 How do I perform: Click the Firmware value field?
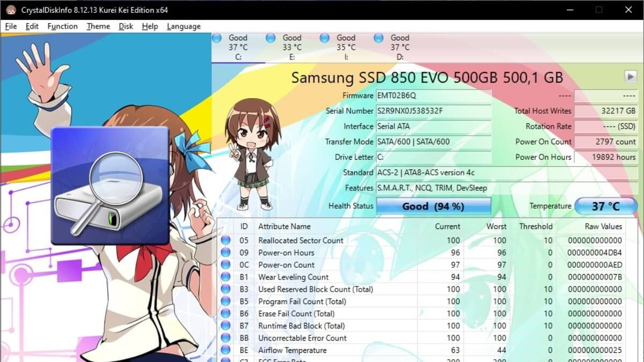tap(433, 95)
